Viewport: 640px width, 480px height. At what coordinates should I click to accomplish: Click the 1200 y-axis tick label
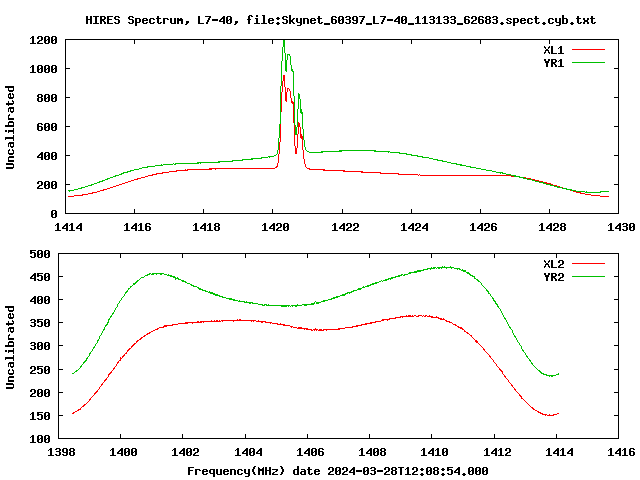[43, 40]
